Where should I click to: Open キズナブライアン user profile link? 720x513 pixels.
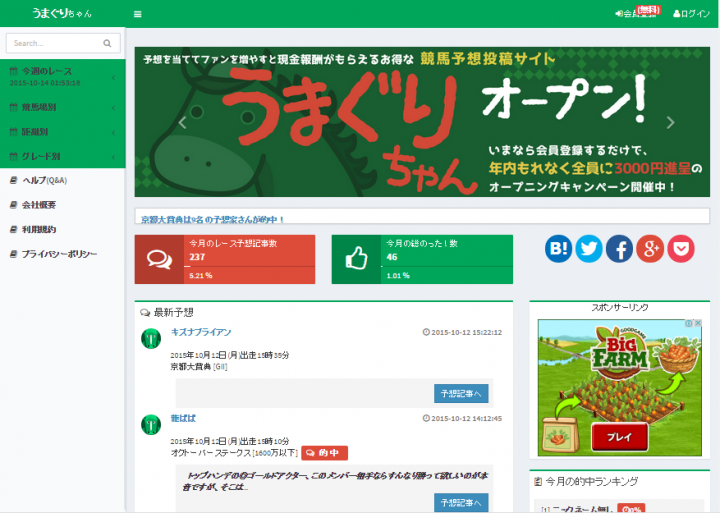pos(201,332)
